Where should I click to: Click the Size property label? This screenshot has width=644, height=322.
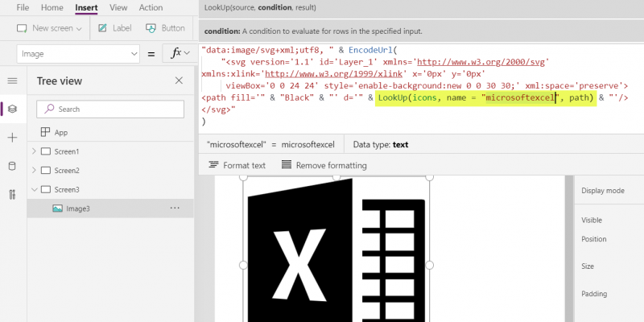pyautogui.click(x=588, y=266)
